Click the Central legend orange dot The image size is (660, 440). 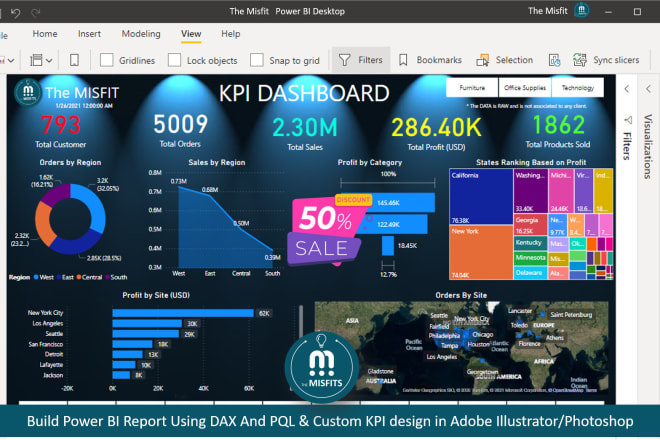(x=79, y=277)
